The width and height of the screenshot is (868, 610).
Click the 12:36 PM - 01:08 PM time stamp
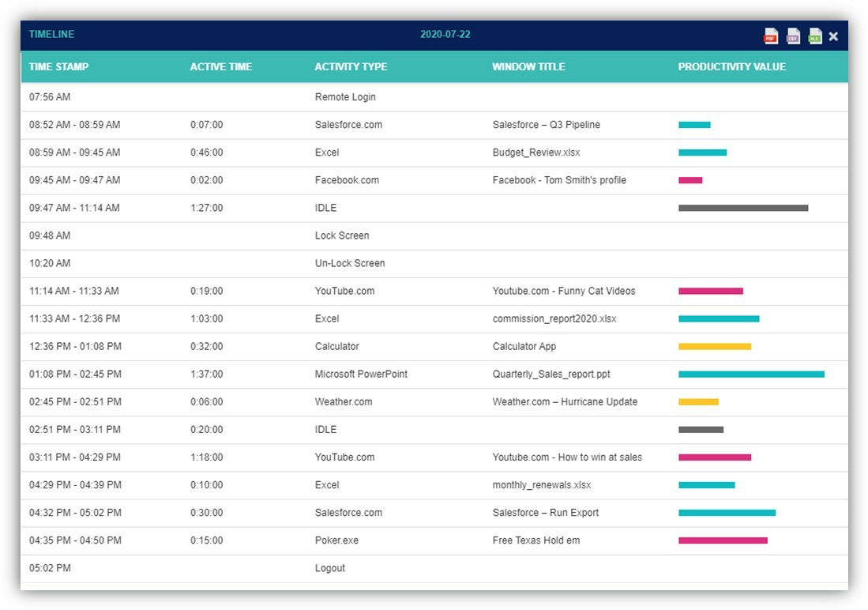(75, 346)
